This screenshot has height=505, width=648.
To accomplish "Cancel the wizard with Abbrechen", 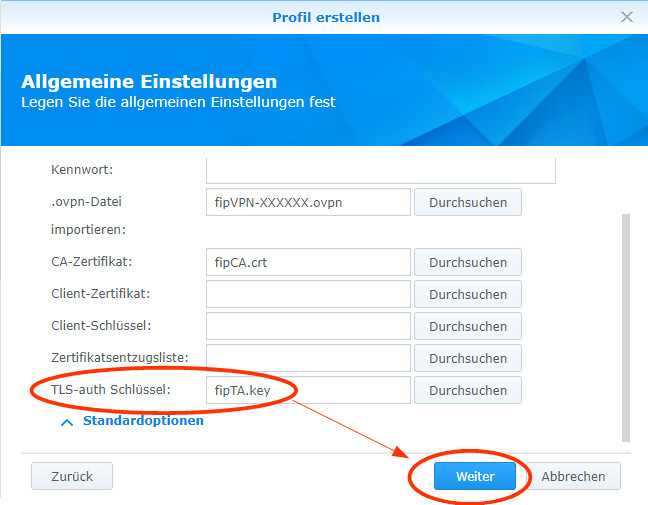I will tap(573, 476).
